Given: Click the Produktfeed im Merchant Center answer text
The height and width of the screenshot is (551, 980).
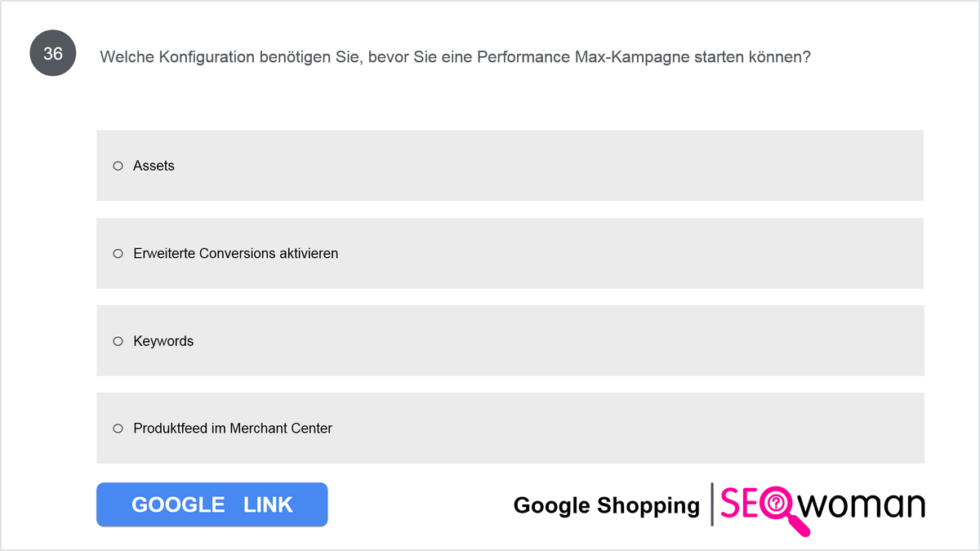Looking at the screenshot, I should coord(233,429).
